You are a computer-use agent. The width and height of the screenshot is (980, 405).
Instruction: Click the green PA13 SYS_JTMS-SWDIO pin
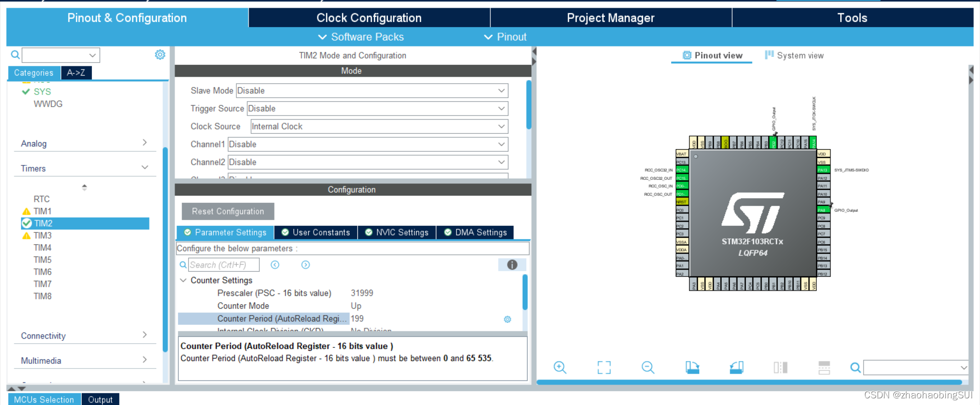point(823,170)
